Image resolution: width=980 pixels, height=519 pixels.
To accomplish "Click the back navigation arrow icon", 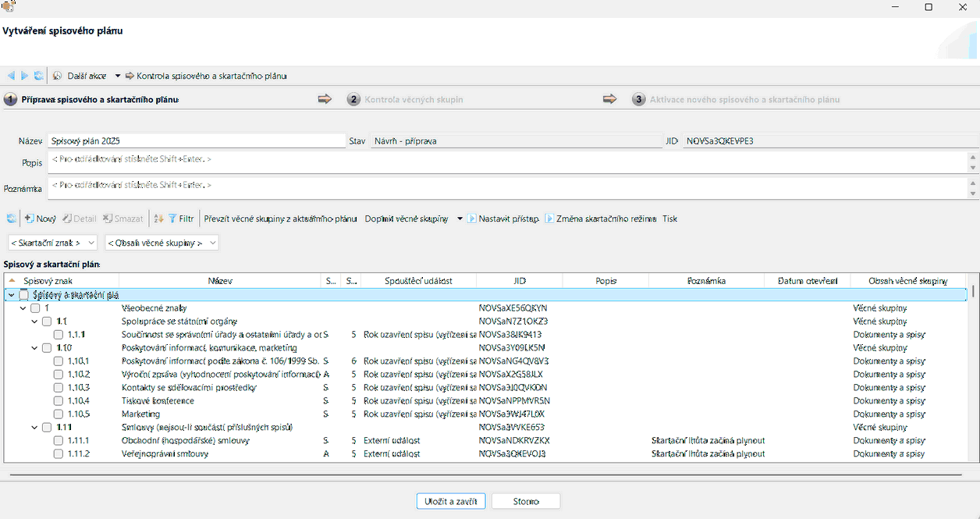I will coord(11,76).
